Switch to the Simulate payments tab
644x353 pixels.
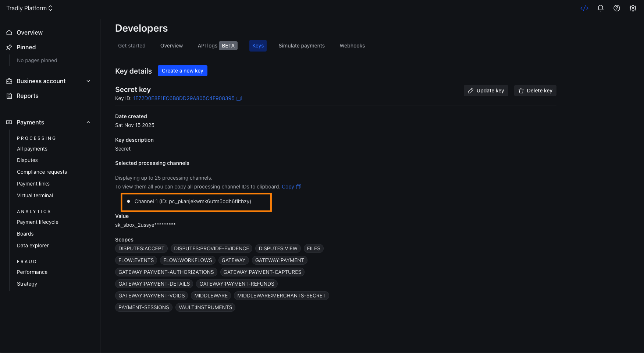[x=301, y=46]
